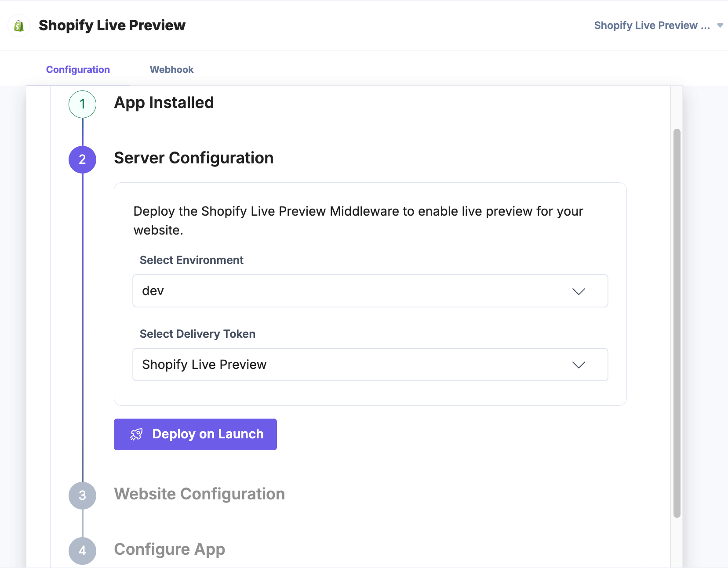This screenshot has width=728, height=571.
Task: Expand the top-right Shopify Live Preview selector
Action: click(x=652, y=25)
